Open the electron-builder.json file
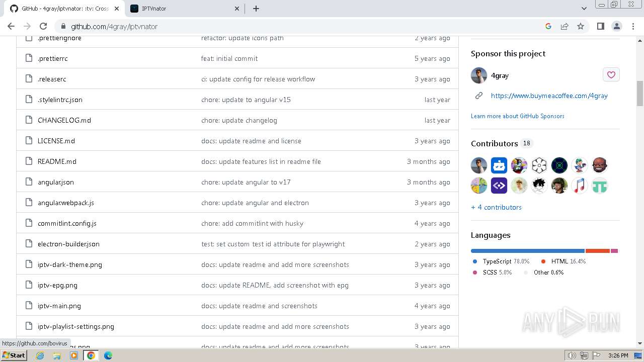Viewport: 644px width, 362px height. coord(68,244)
